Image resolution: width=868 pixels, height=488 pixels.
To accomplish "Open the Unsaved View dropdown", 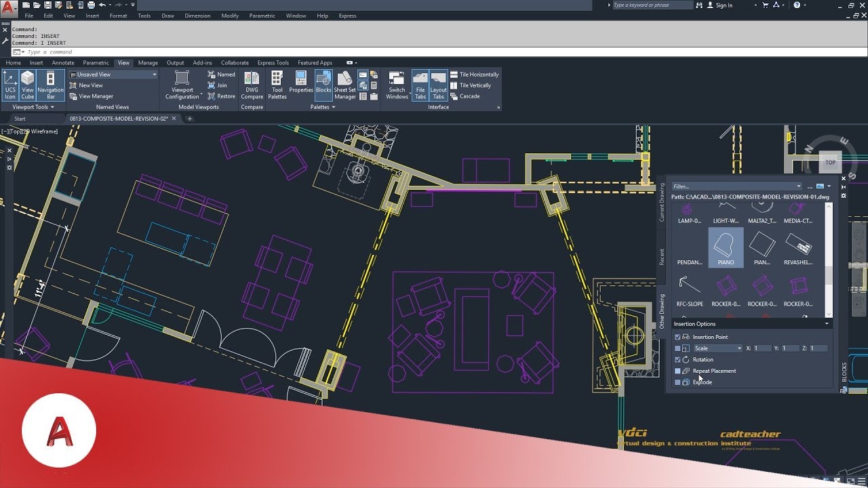I will [113, 75].
